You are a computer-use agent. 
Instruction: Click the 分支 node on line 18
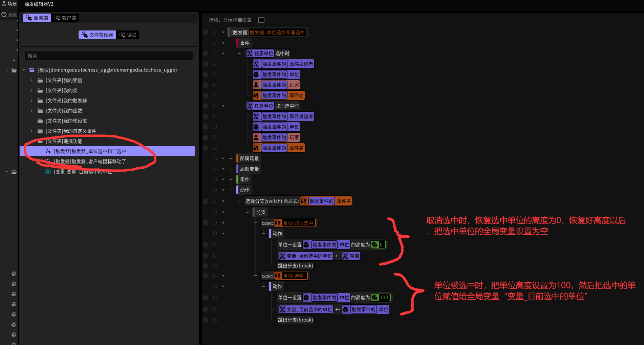(x=261, y=212)
